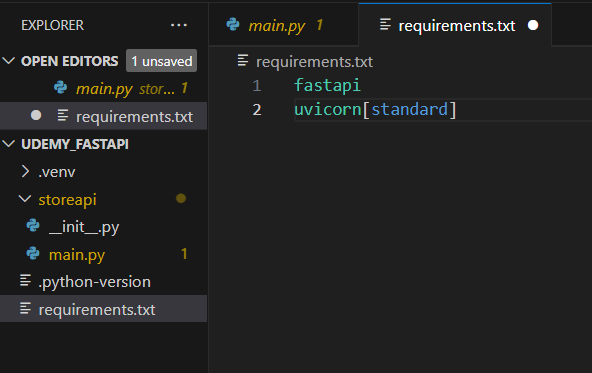Expand the .venv folder
This screenshot has height=373, width=592.
coord(25,171)
